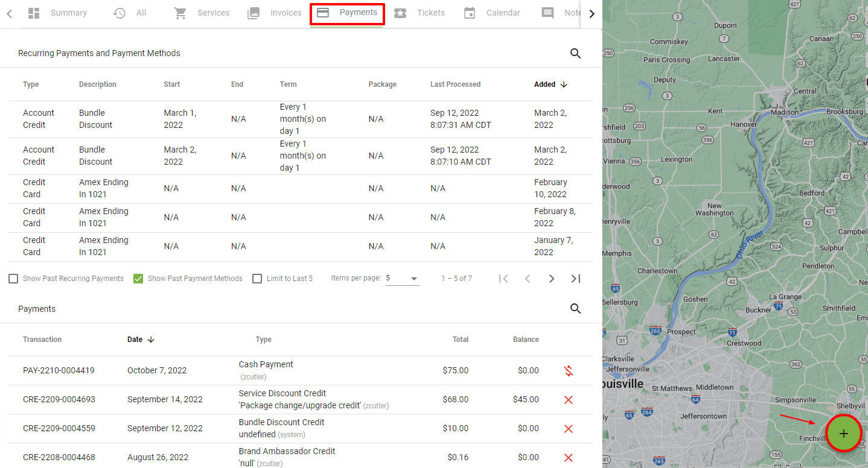The width and height of the screenshot is (868, 468).
Task: Open the Services tab
Action: pyautogui.click(x=202, y=13)
